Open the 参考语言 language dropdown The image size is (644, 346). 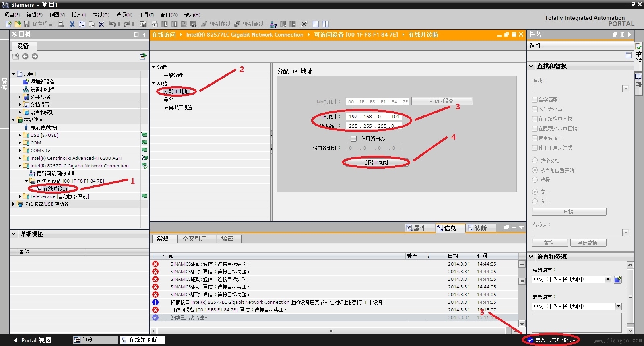(x=619, y=306)
